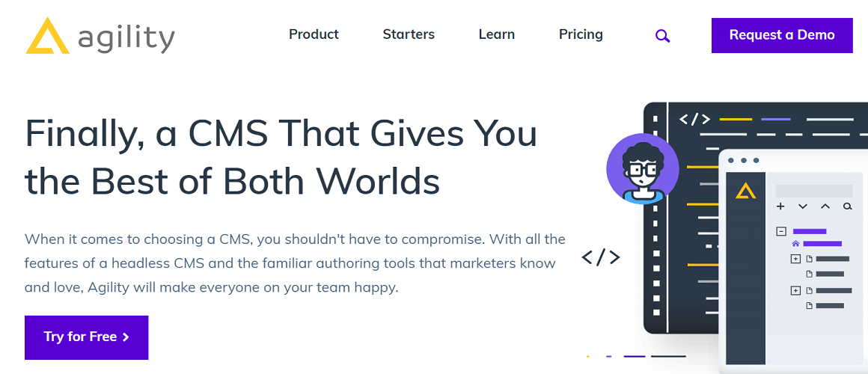Go to the Pricing page

click(x=581, y=34)
